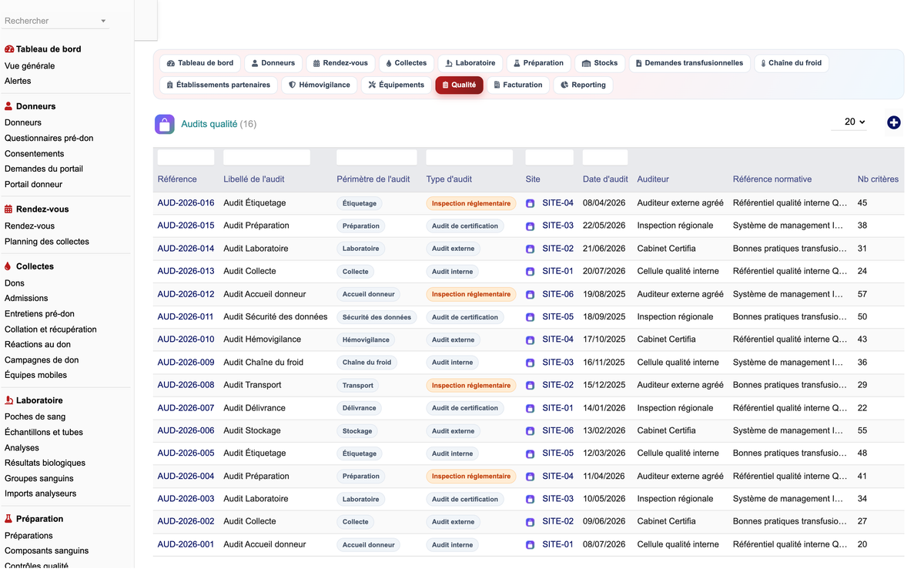Image resolution: width=924 pixels, height=572 pixels.
Task: Click the Rendez-vous sidebar calendar icon
Action: (x=8, y=209)
